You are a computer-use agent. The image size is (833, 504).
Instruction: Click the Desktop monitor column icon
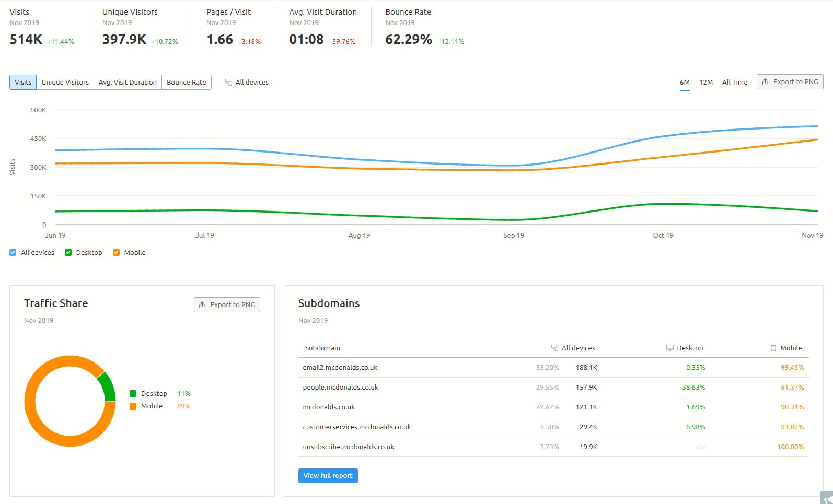pos(669,348)
